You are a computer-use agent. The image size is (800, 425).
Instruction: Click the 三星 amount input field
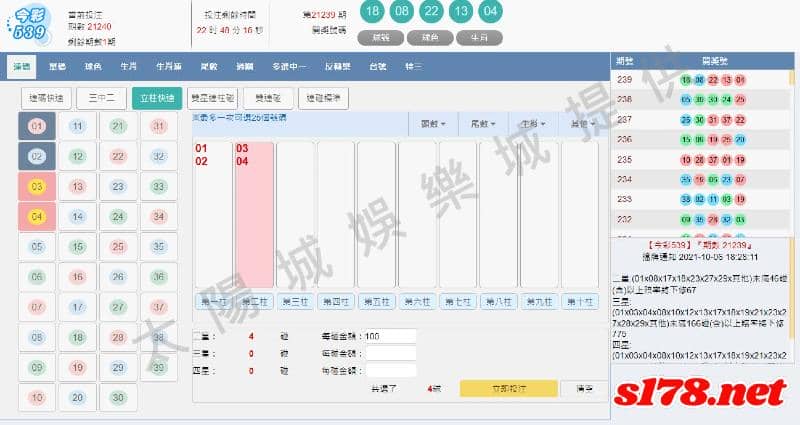pyautogui.click(x=390, y=354)
